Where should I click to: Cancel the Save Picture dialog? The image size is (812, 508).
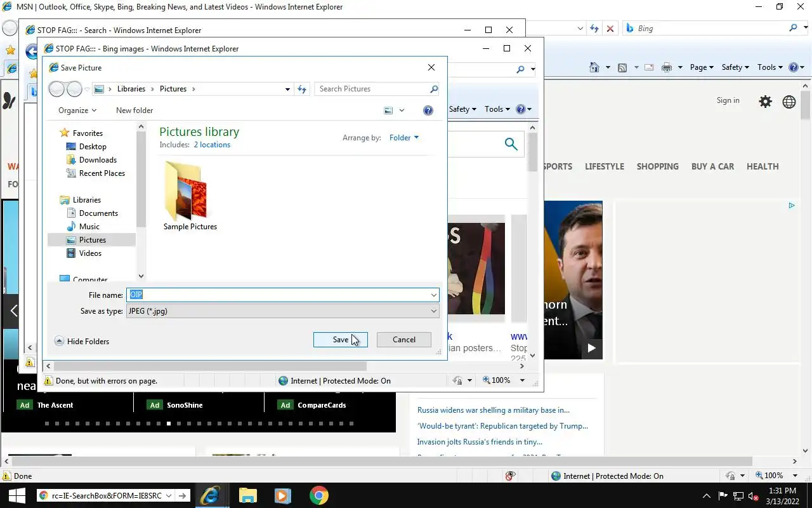tap(404, 340)
